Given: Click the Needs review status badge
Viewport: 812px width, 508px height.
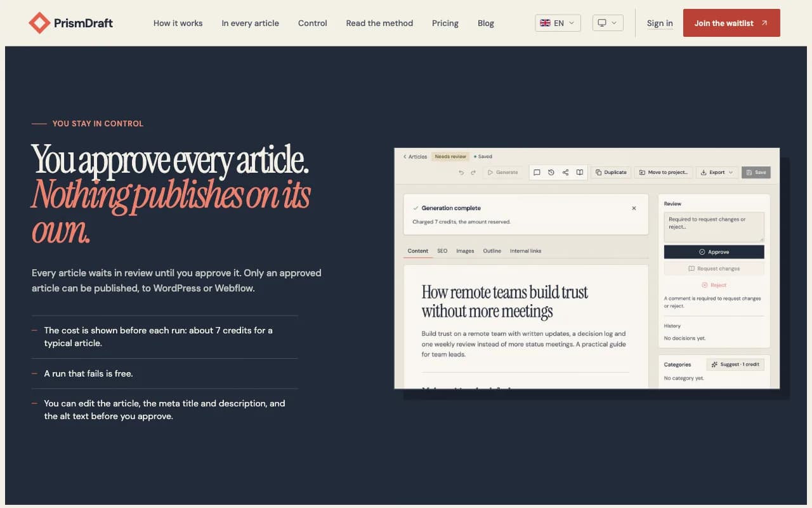Looking at the screenshot, I should [450, 156].
